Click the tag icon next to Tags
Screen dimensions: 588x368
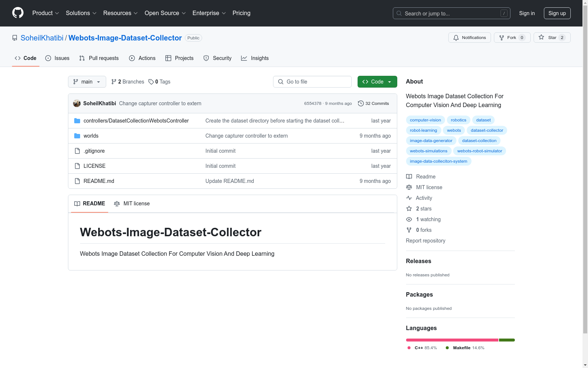click(151, 82)
